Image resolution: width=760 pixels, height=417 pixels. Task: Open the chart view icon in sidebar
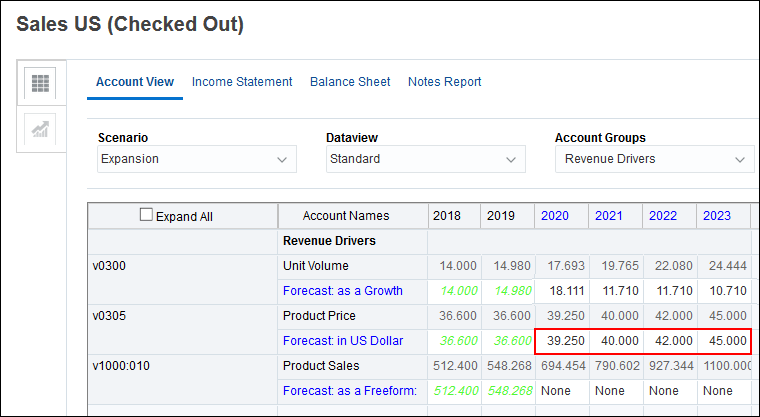40,129
